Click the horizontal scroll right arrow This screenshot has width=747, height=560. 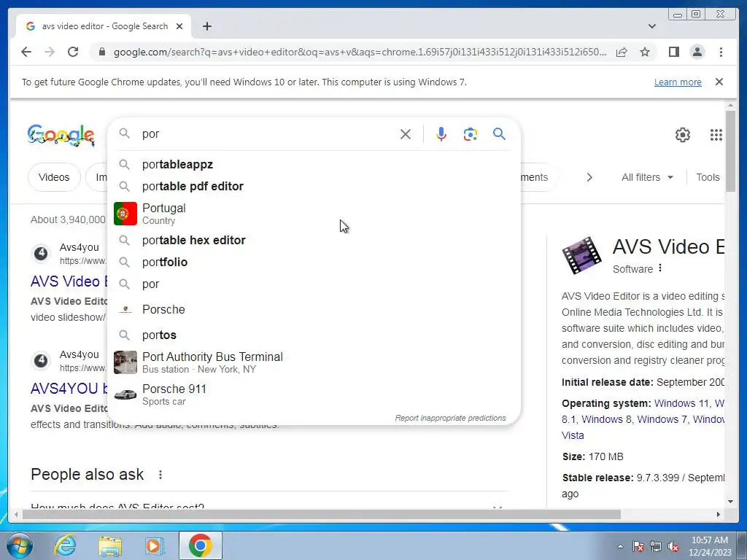pos(719,514)
